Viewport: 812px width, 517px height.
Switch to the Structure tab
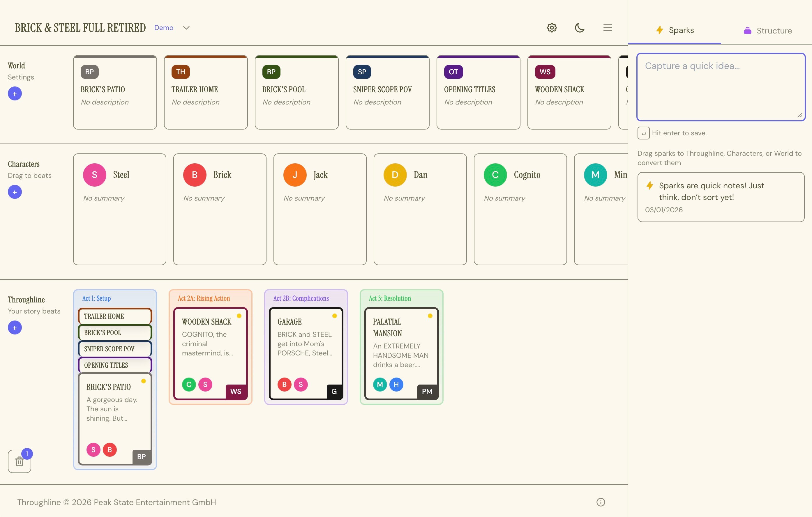767,31
